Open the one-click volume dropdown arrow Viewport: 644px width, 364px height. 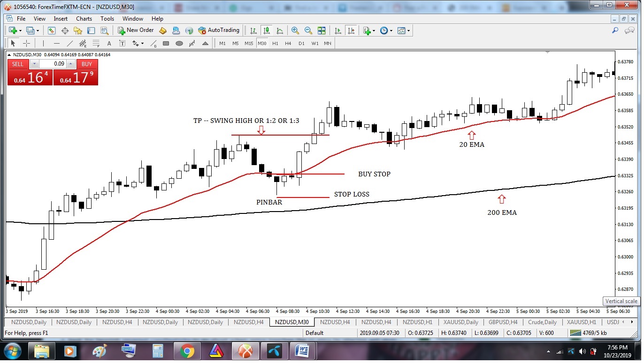pyautogui.click(x=34, y=64)
